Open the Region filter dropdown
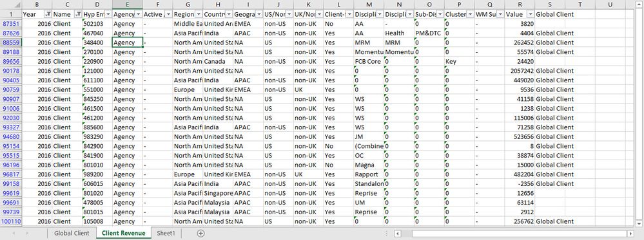Screen dimensions: 644x240 point(199,14)
